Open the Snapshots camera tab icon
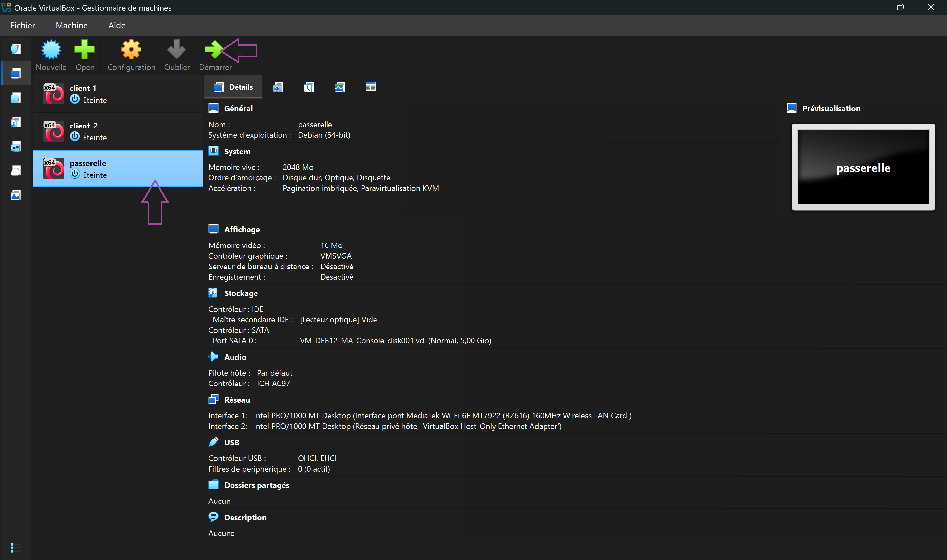 click(278, 87)
